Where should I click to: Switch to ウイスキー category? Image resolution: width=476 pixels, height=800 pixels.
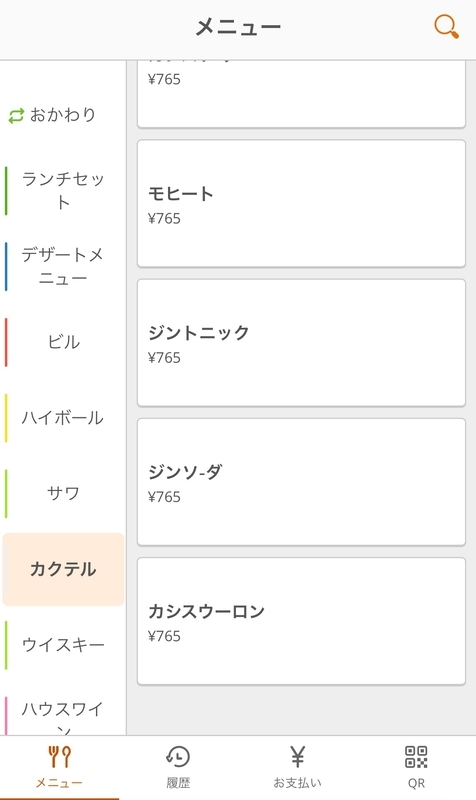(63, 645)
